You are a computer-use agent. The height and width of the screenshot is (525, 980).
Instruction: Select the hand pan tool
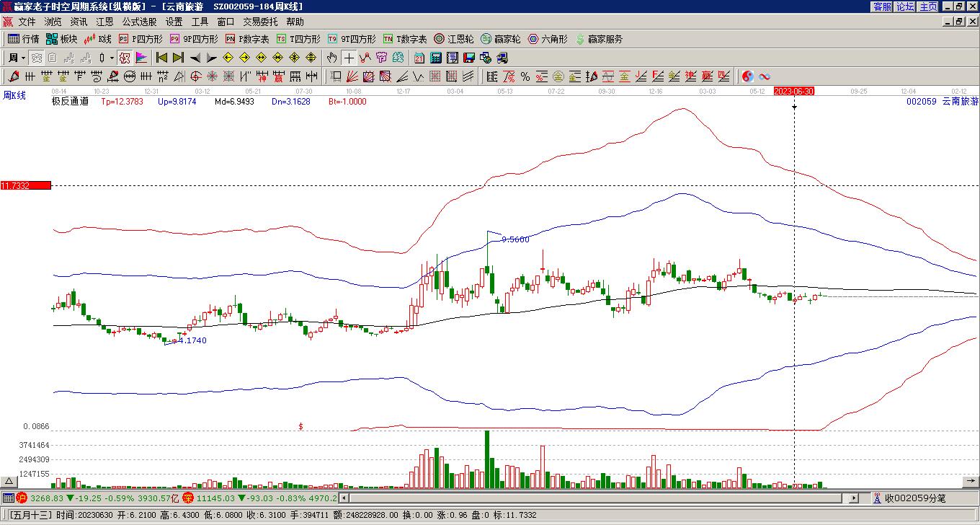tap(332, 58)
